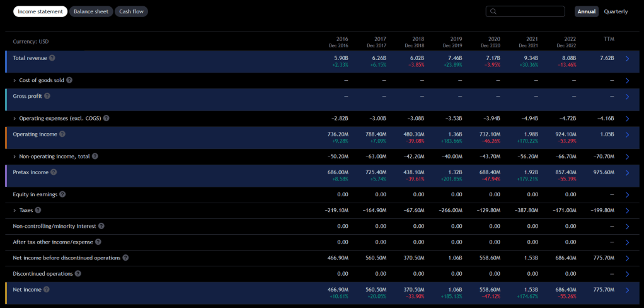Expand the Taxes row

point(14,210)
